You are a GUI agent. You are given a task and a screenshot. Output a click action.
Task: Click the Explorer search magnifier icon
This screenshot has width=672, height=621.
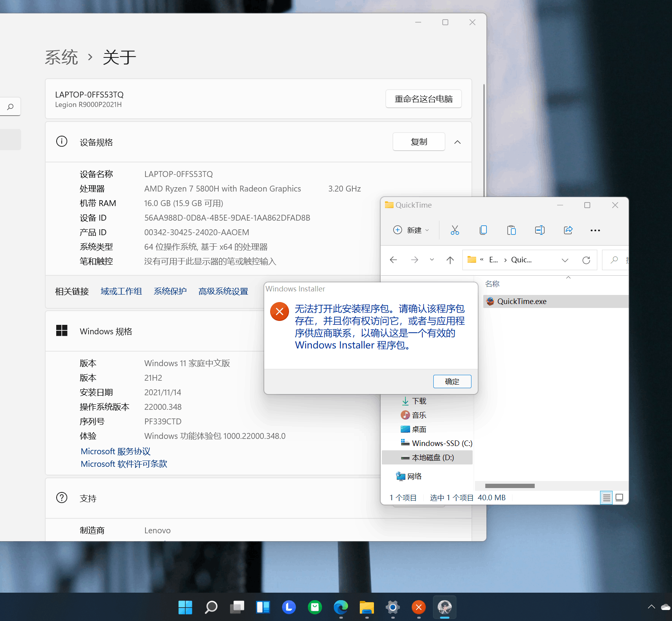coord(614,260)
